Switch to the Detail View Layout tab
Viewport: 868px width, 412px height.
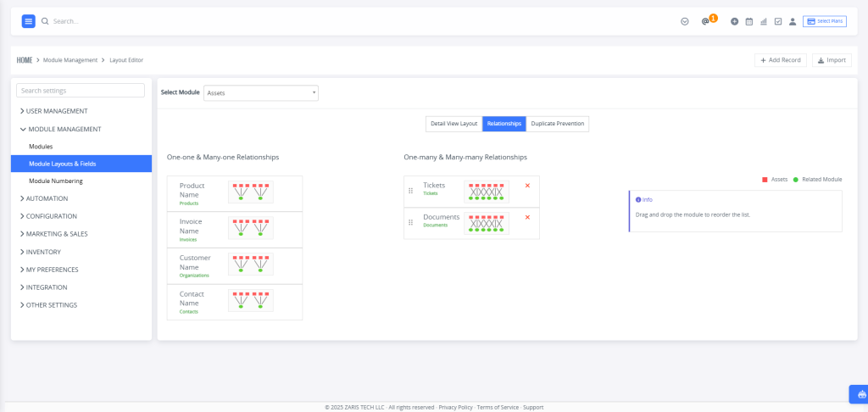454,124
